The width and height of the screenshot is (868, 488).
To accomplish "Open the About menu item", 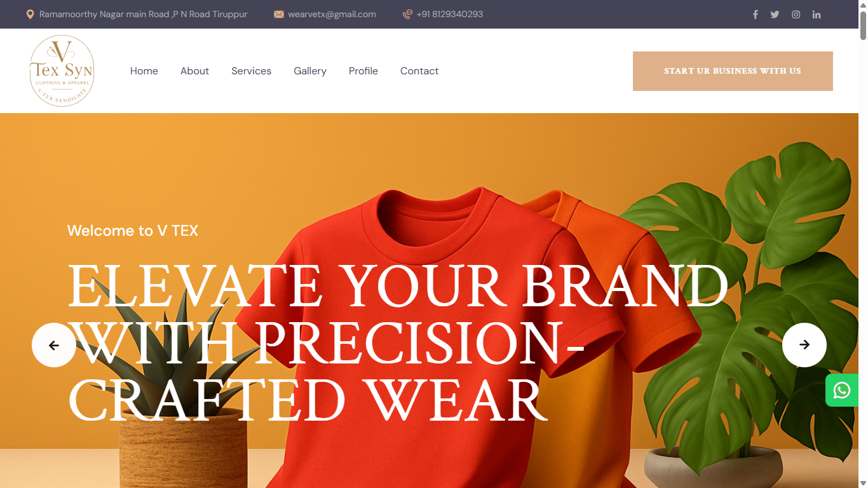I will (194, 71).
